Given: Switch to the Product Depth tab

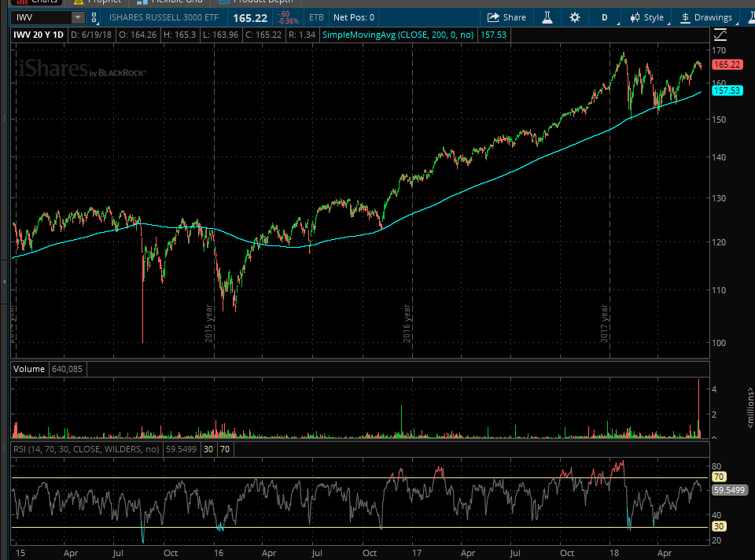Looking at the screenshot, I should [256, 2].
